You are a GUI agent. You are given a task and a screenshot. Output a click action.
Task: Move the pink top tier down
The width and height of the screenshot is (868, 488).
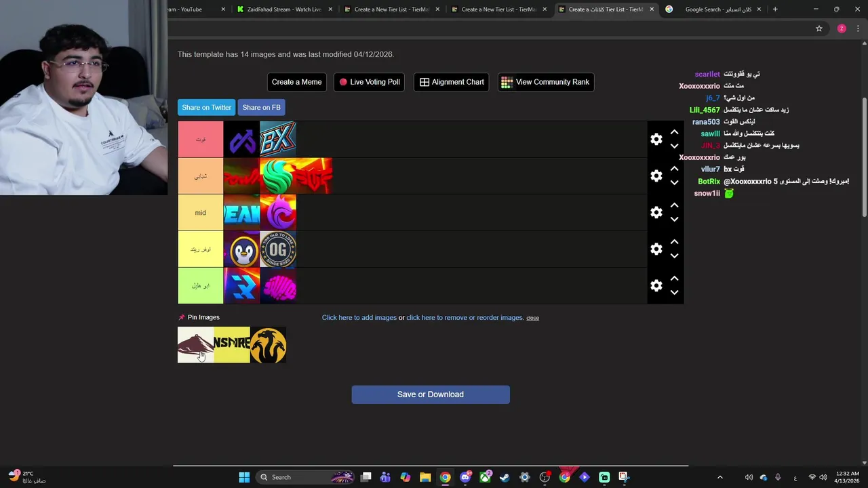click(674, 146)
